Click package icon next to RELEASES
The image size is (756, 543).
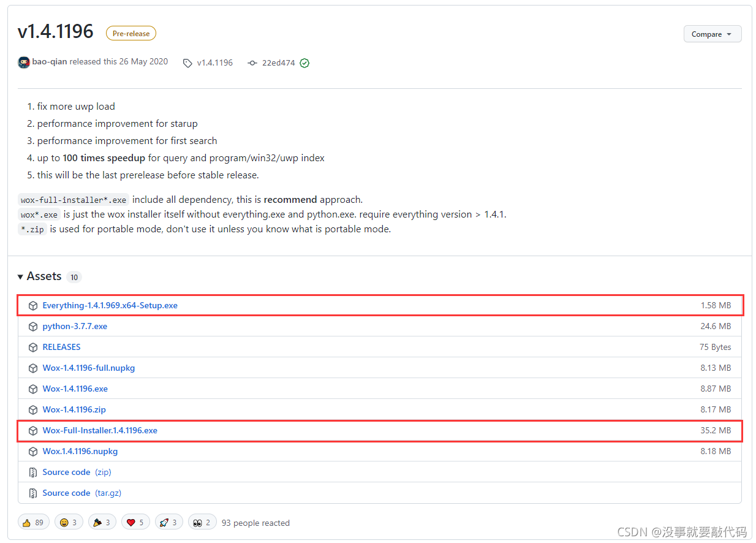(33, 347)
